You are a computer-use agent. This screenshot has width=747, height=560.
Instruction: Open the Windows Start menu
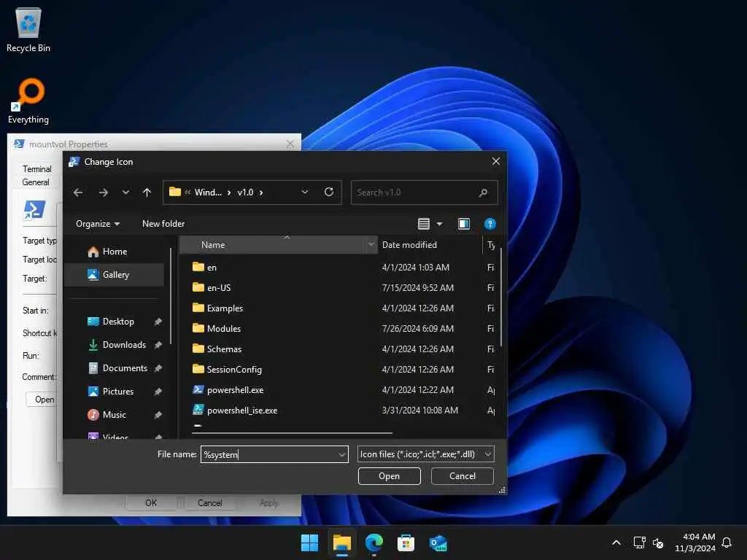[x=309, y=542]
